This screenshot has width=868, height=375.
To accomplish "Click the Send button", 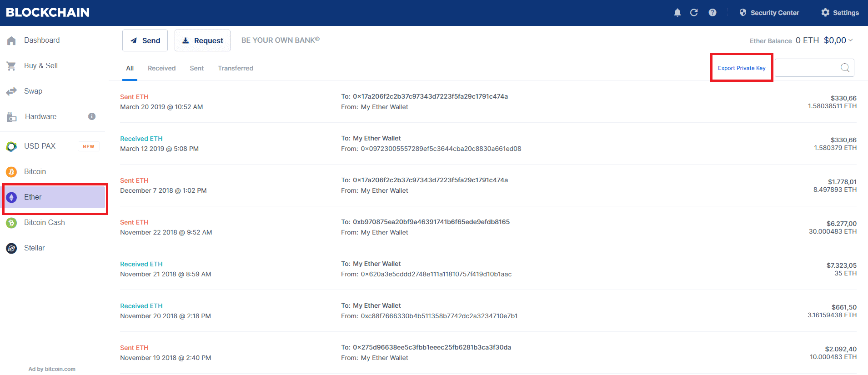I will tap(145, 40).
